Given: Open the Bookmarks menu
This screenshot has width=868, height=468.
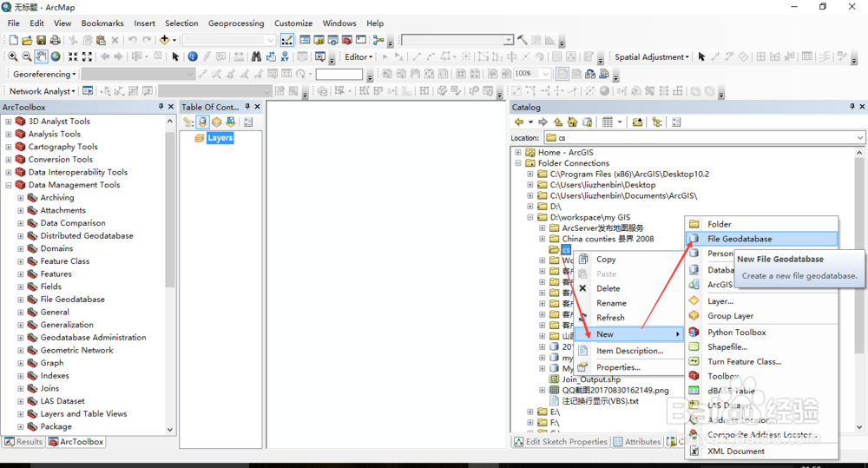Looking at the screenshot, I should pyautogui.click(x=102, y=23).
